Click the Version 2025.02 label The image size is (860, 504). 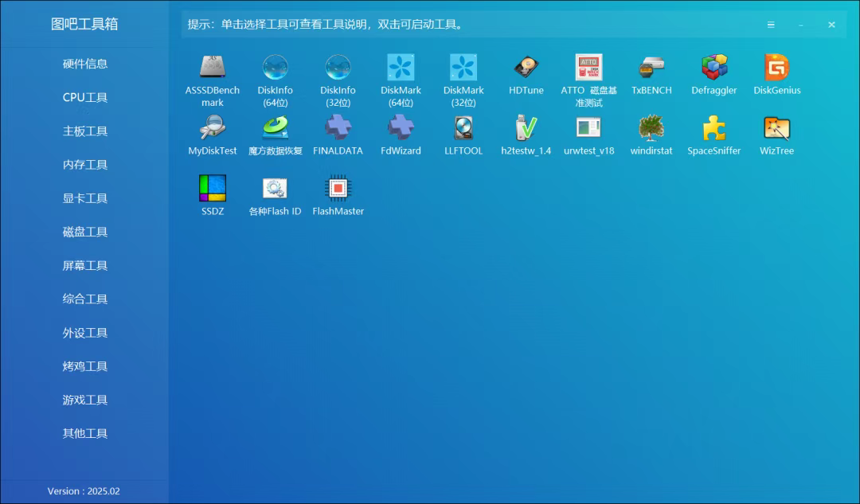[x=85, y=491]
